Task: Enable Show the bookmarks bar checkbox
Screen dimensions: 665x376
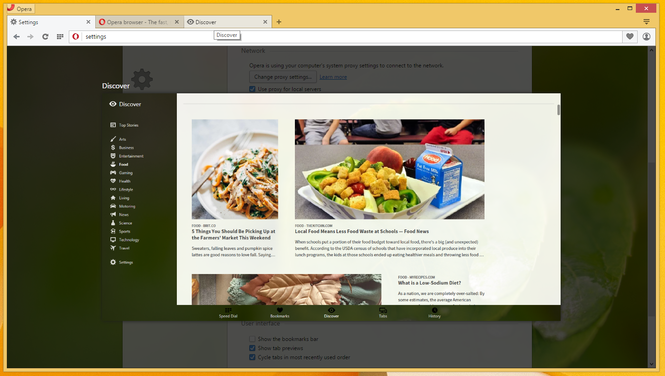Action: pos(252,339)
